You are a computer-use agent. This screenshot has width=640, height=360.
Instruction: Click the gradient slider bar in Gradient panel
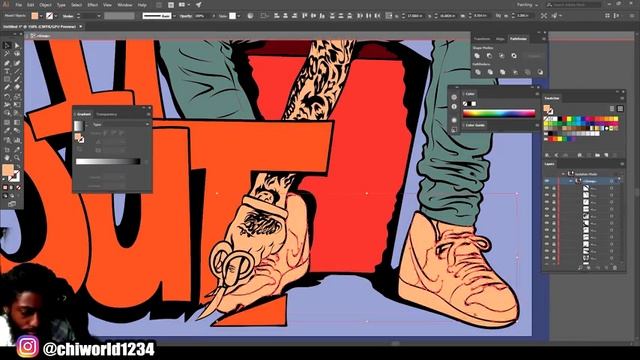point(108,162)
